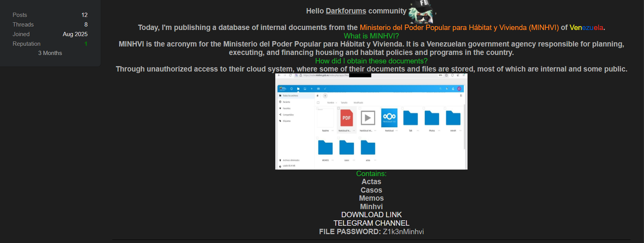Viewport: 644px width, 243px height.
Task: Select Favoritos in the files sidebar
Action: (x=286, y=108)
